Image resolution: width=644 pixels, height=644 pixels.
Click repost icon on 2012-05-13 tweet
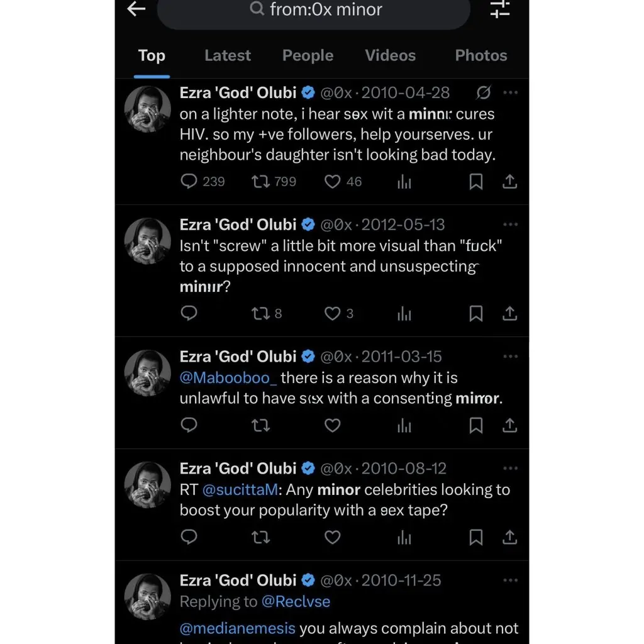pyautogui.click(x=260, y=313)
